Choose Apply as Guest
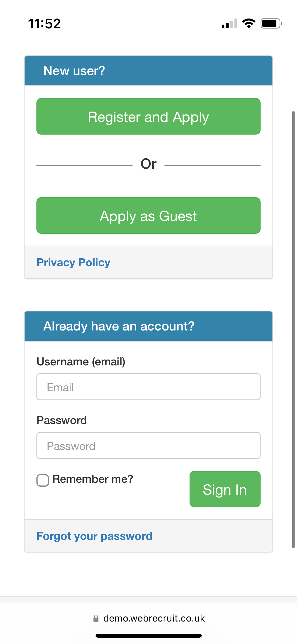 [148, 215]
